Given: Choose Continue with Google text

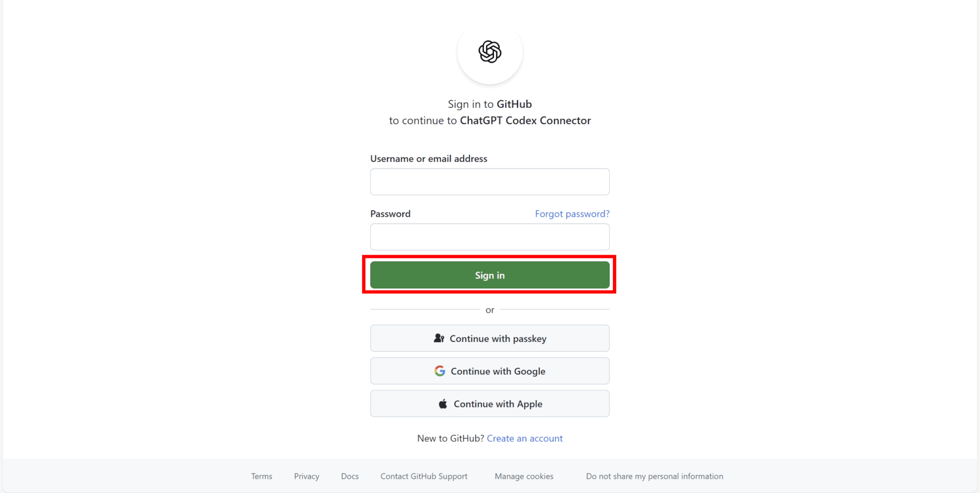Looking at the screenshot, I should (x=498, y=371).
